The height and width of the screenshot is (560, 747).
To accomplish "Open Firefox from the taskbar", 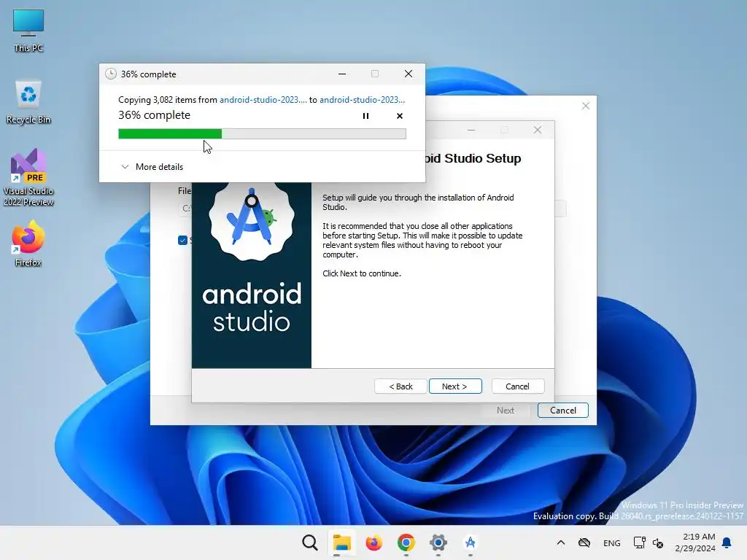I will (x=374, y=542).
